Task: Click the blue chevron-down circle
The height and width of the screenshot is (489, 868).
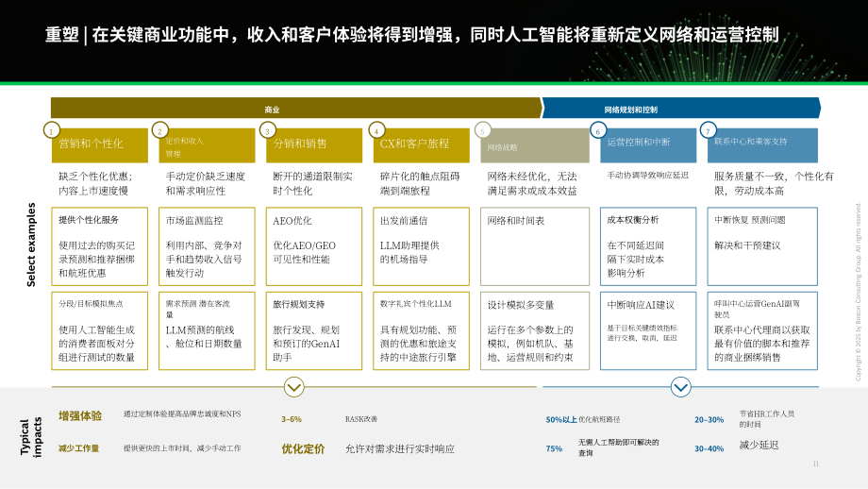Action: [681, 386]
